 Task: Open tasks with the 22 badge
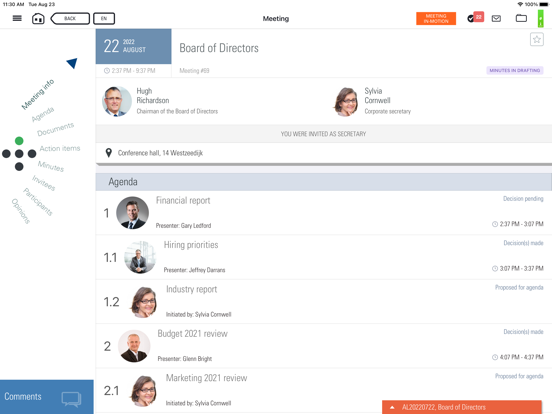(x=475, y=18)
